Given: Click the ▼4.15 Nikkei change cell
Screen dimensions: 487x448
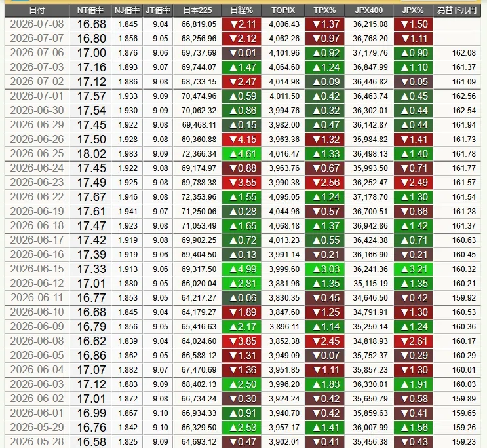Looking at the screenshot, I should pos(242,140).
